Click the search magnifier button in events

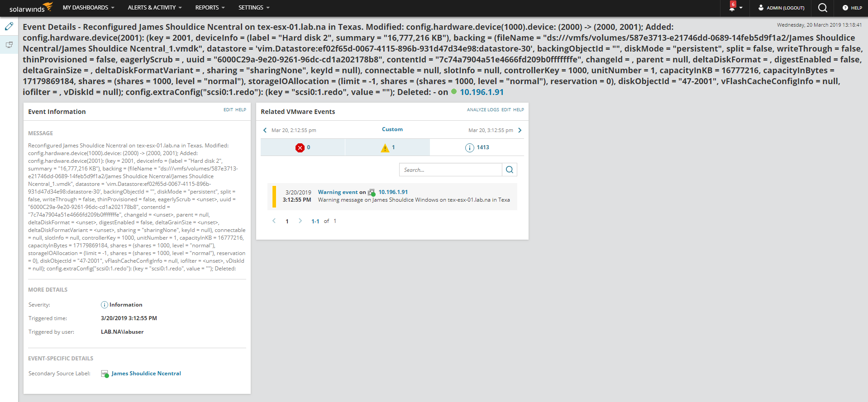coord(510,170)
